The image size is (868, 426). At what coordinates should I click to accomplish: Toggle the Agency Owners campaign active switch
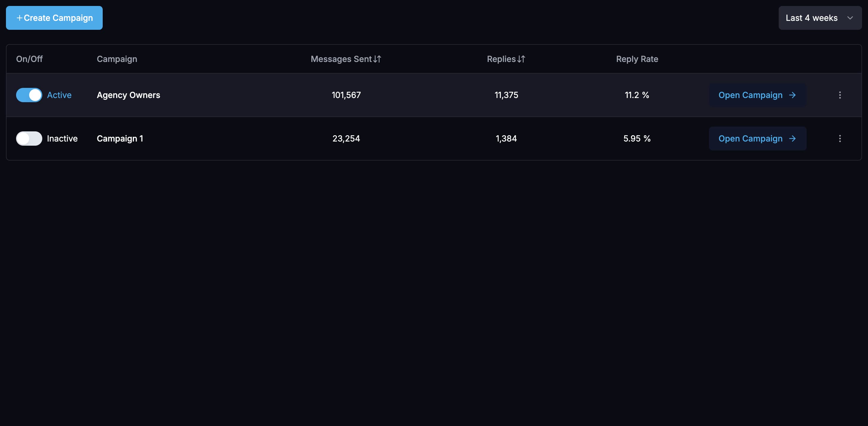pos(29,95)
